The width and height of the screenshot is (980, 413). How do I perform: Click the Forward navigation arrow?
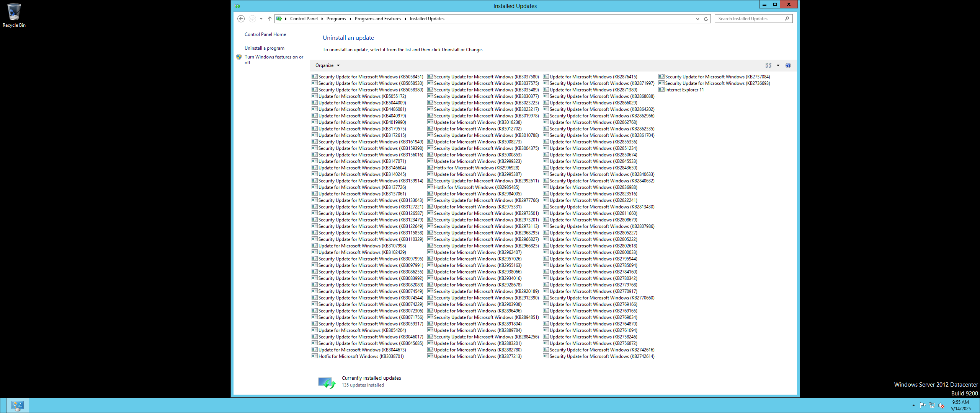[x=252, y=18]
